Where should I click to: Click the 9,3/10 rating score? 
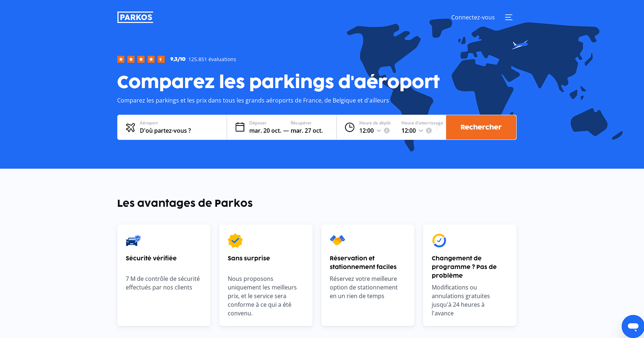tap(178, 59)
